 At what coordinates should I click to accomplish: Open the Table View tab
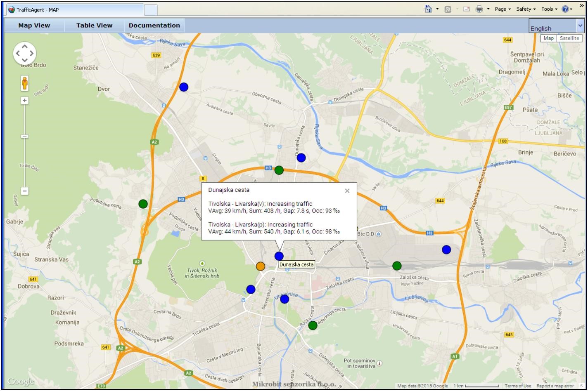(94, 26)
